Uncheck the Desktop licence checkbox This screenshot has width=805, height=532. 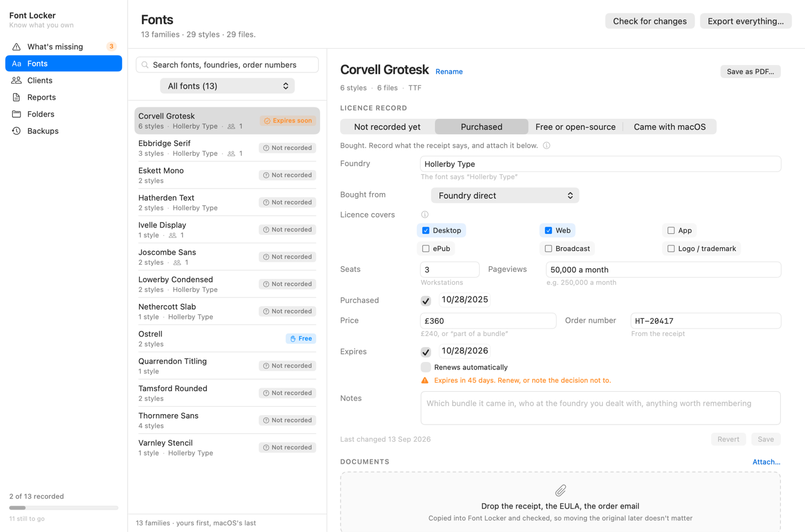[425, 230]
